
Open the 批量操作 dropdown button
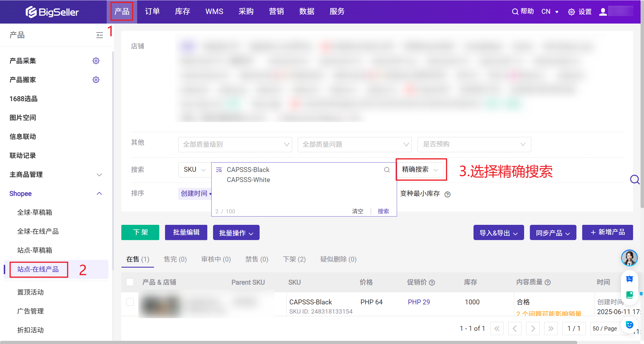click(236, 233)
